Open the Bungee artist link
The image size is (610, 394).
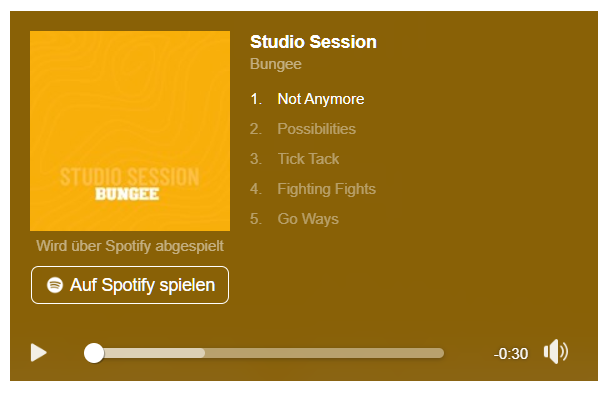coord(275,64)
